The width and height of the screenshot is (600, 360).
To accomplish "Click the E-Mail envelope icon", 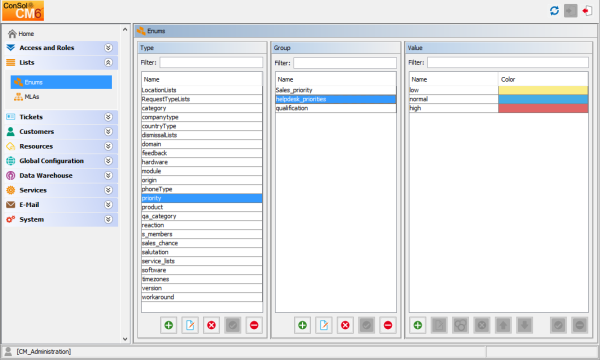I will (11, 205).
